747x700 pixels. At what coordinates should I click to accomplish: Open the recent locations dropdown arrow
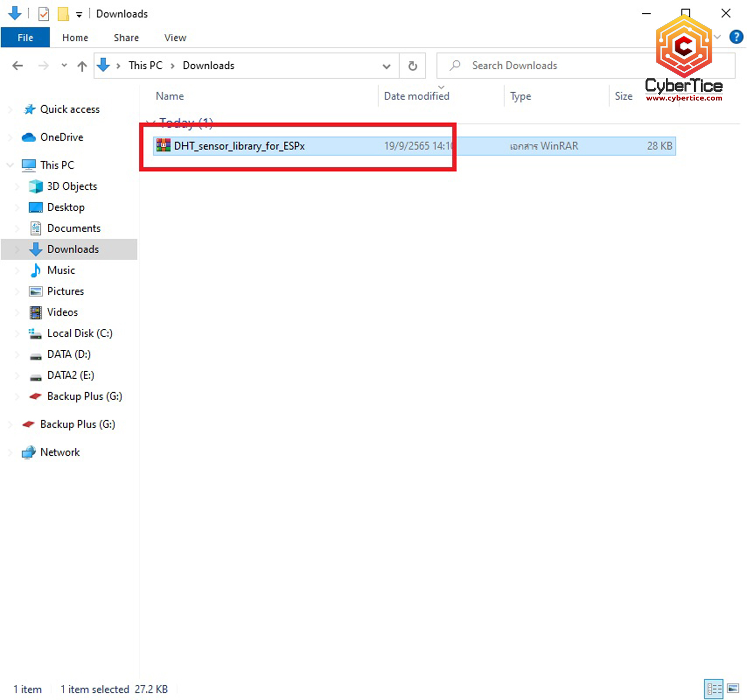pyautogui.click(x=64, y=65)
